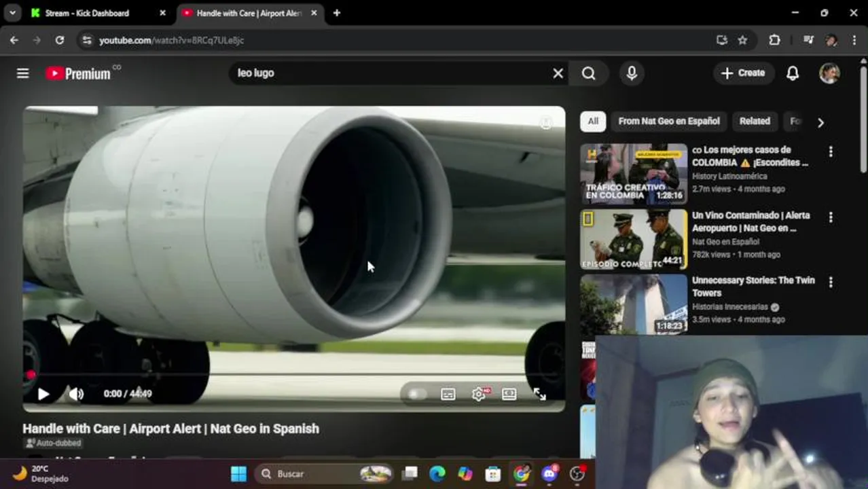Image resolution: width=868 pixels, height=489 pixels.
Task: Open Los mejores casos de COLOMBIA thumbnail
Action: coord(634,174)
